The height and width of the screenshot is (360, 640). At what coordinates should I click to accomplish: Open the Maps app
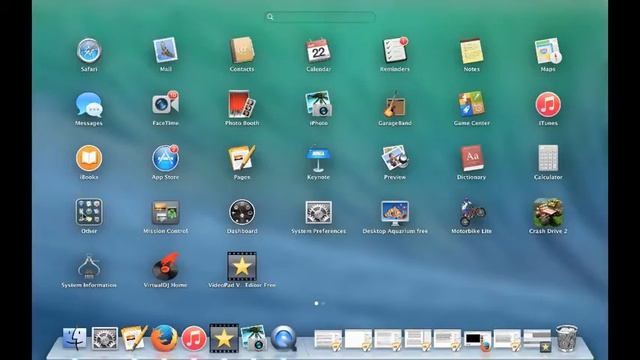click(x=548, y=51)
